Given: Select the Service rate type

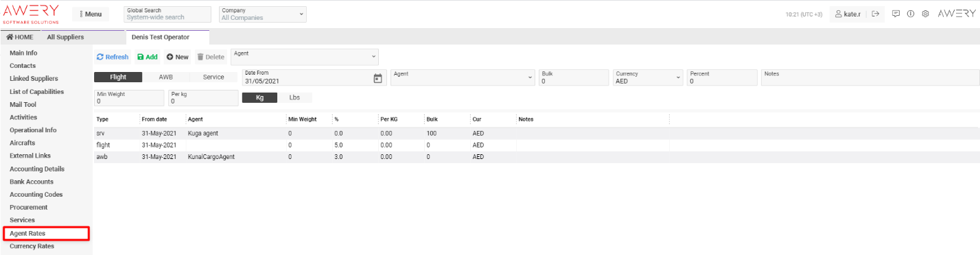Looking at the screenshot, I should pos(213,77).
